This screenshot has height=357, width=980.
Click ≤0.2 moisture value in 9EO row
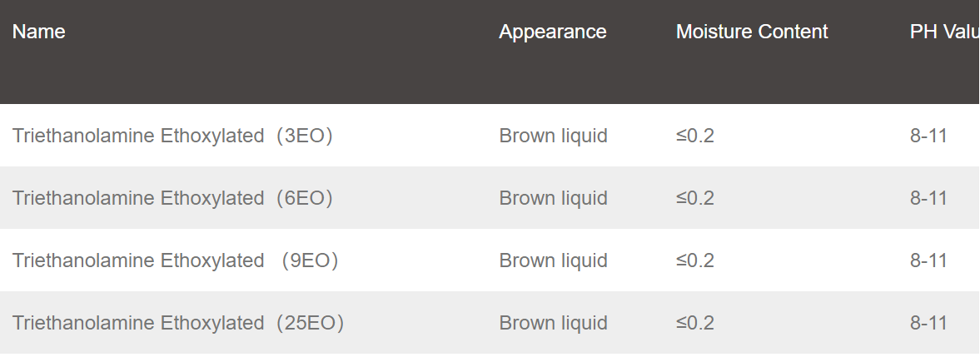tap(695, 260)
